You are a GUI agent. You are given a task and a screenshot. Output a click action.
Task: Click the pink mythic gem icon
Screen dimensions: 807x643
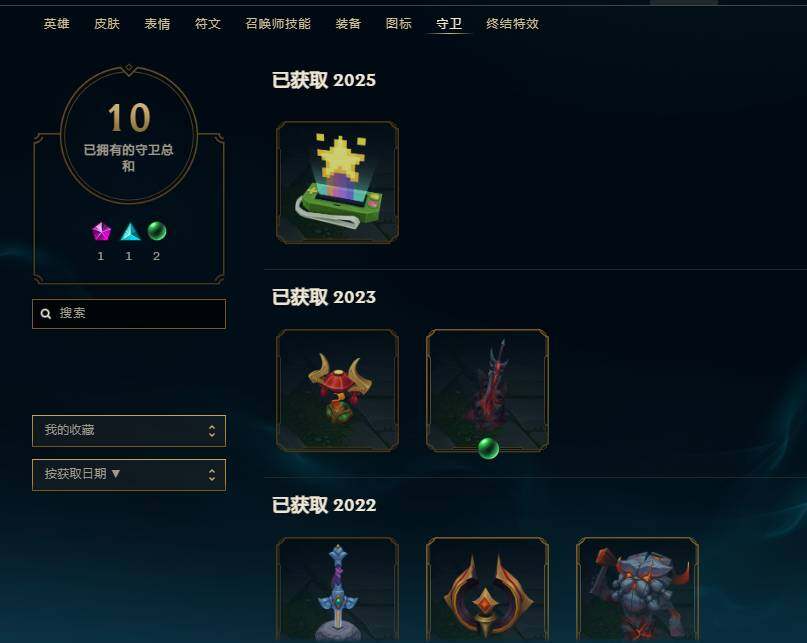pyautogui.click(x=101, y=232)
